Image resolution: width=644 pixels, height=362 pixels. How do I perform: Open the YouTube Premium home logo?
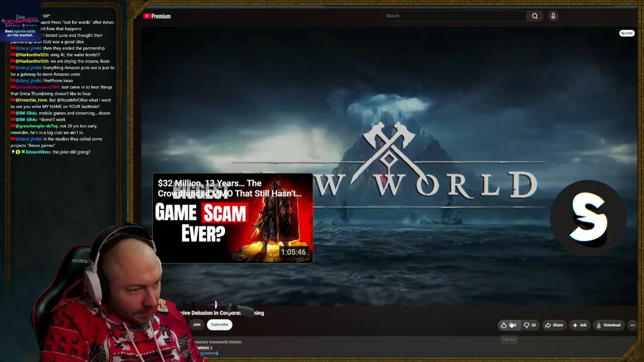(x=157, y=16)
